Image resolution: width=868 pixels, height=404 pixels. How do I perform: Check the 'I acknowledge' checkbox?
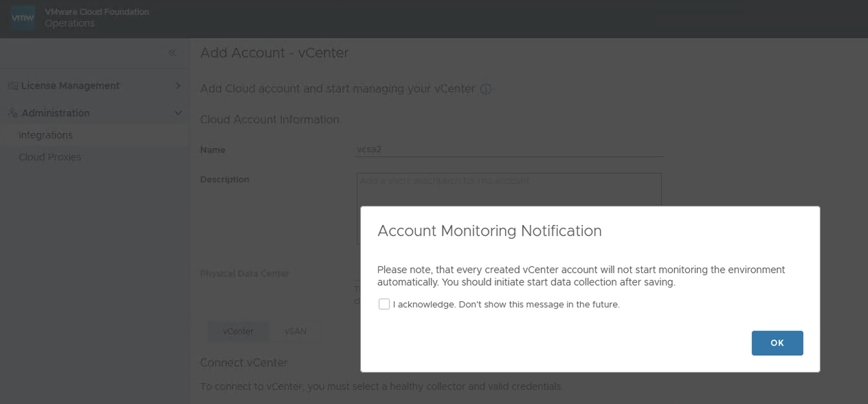[384, 304]
